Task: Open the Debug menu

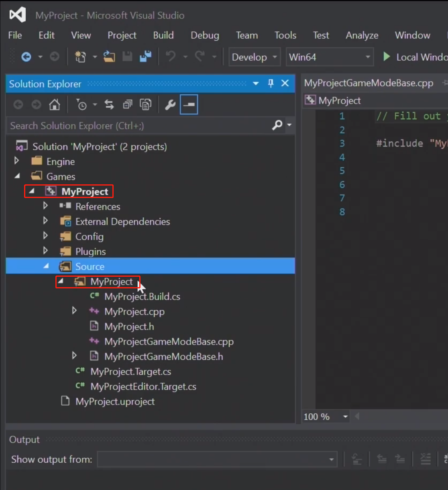Action: pyautogui.click(x=205, y=35)
